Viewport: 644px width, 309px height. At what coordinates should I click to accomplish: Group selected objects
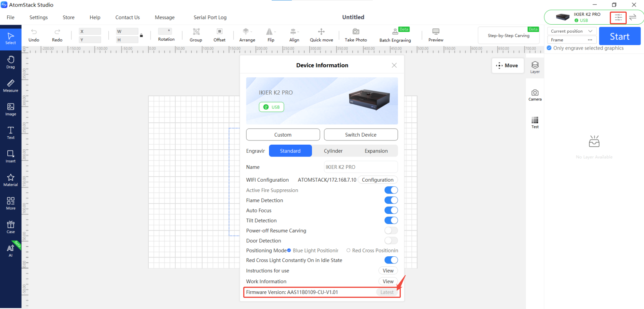tap(196, 35)
